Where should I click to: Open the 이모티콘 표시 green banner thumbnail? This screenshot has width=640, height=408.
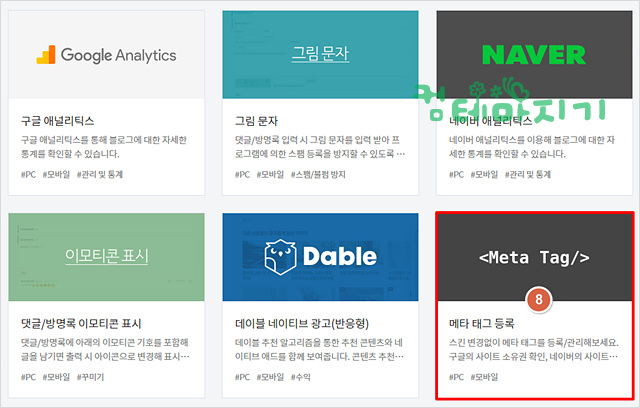pos(106,257)
